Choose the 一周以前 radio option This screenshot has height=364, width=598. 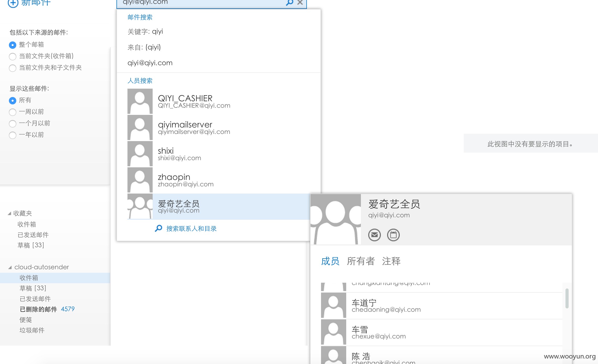coord(12,112)
